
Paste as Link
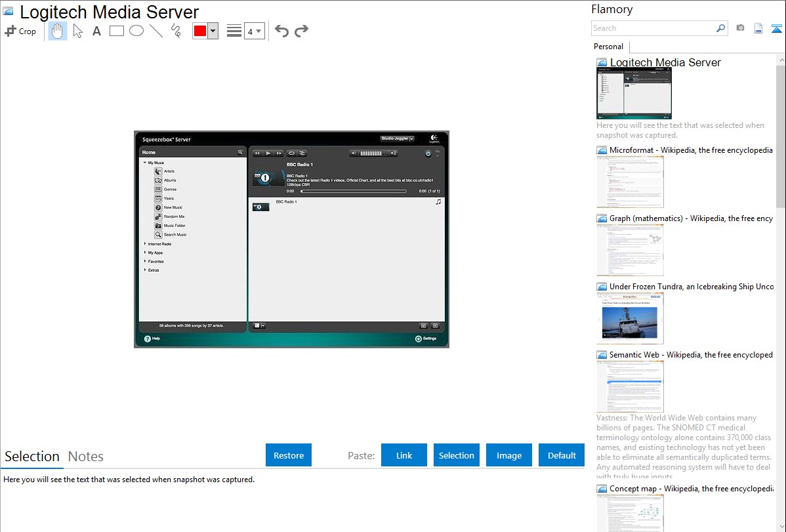404,455
